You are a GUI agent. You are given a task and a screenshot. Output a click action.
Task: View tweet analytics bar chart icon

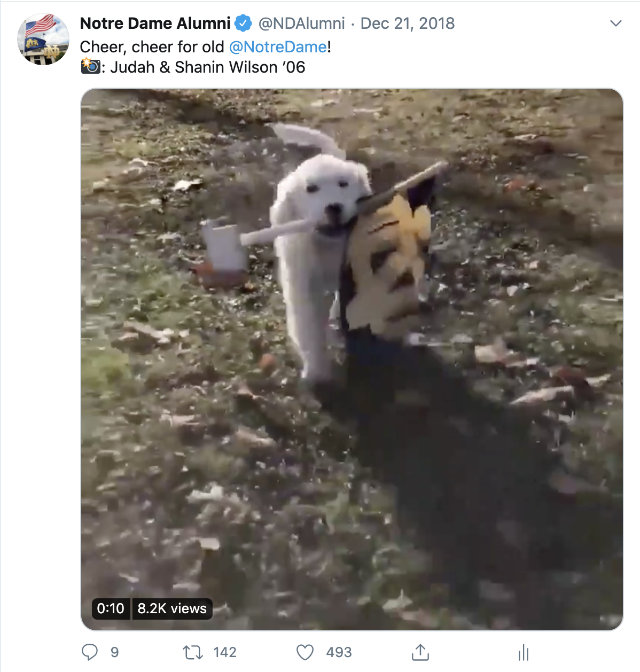point(524,652)
